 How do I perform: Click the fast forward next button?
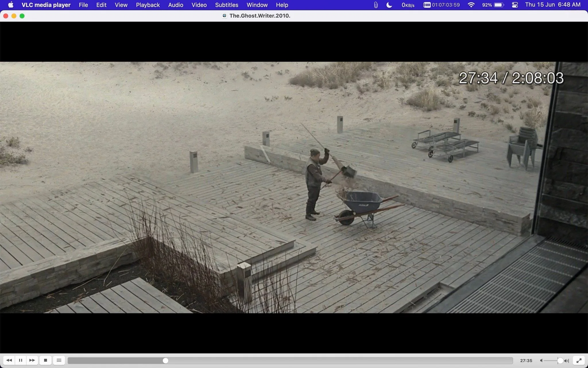pyautogui.click(x=32, y=360)
